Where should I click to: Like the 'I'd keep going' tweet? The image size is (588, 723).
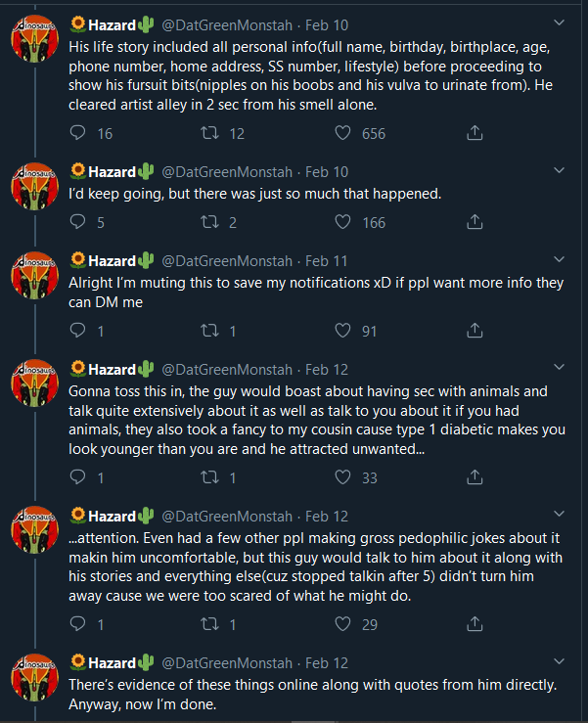(342, 222)
